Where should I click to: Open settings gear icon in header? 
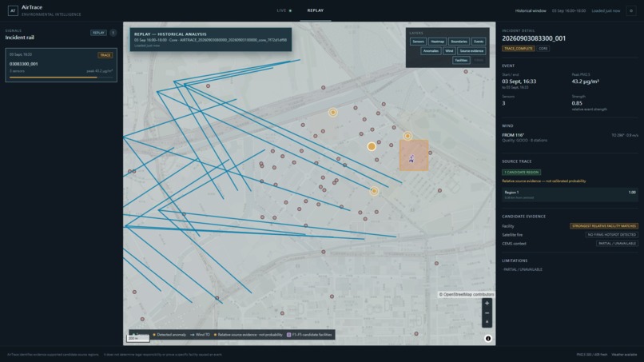point(631,10)
